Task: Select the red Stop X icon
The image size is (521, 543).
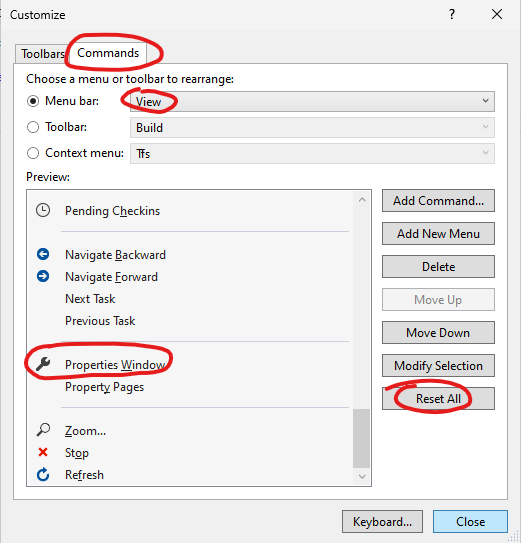Action: (x=43, y=452)
